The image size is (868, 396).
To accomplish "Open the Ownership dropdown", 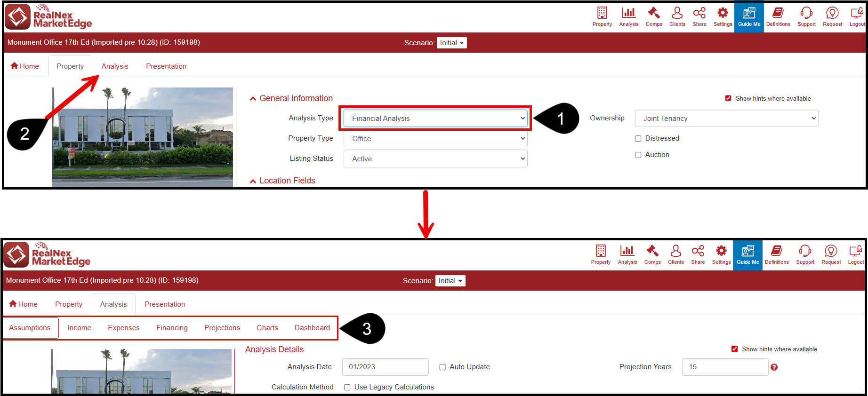I will (726, 119).
